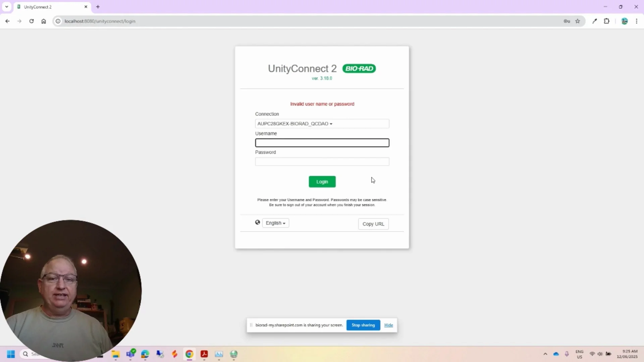Open Adobe Acrobat from the taskbar
Viewport: 644px width, 362px height.
pos(204,354)
